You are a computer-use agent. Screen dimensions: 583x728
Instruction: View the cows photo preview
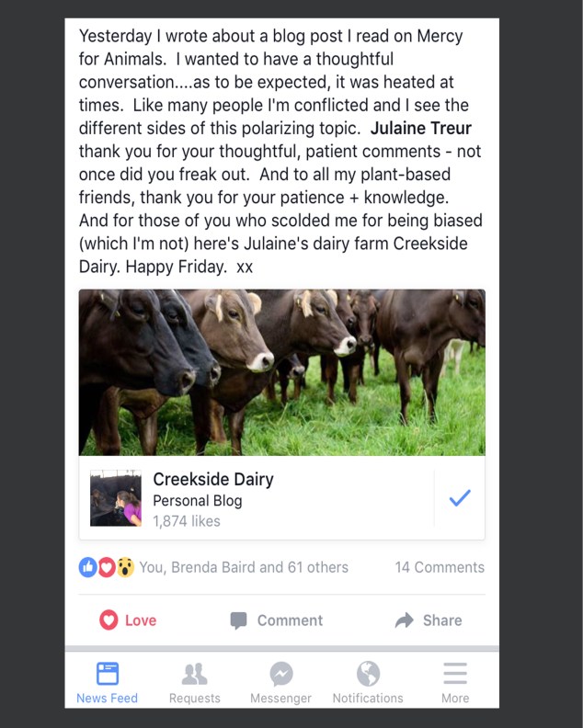(281, 372)
